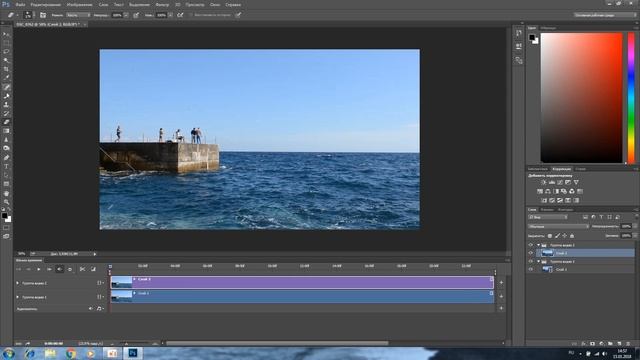The image size is (640, 360).
Task: Select the Clone Stamp tool
Action: click(6, 104)
